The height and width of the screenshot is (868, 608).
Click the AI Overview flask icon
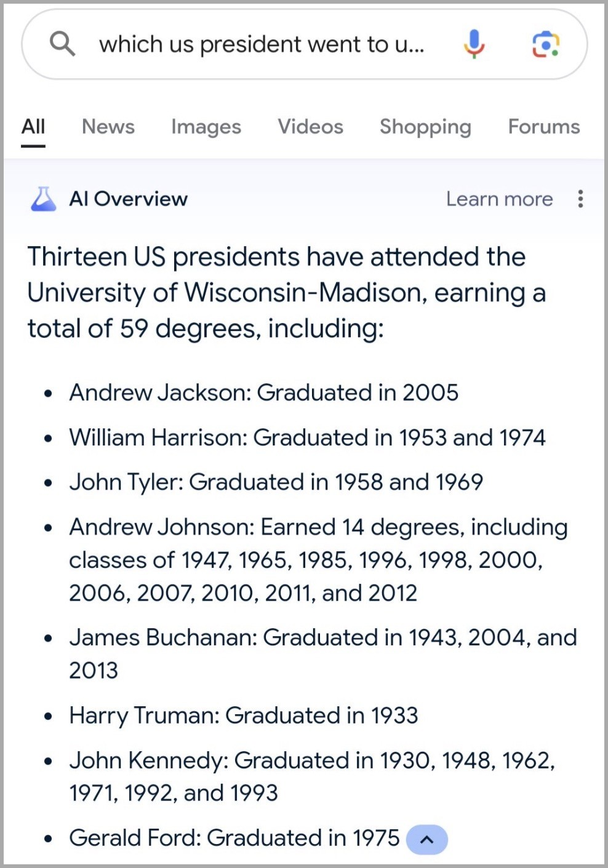43,199
